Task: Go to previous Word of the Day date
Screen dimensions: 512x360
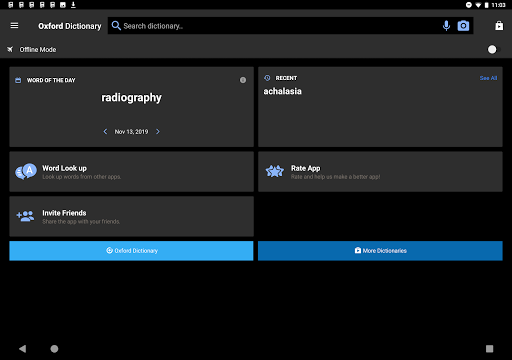Action: 105,132
